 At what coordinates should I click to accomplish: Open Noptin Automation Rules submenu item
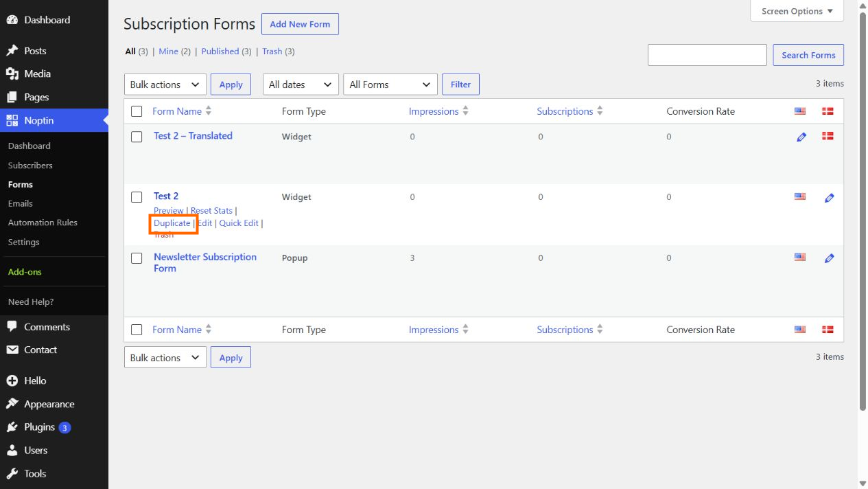coord(43,223)
